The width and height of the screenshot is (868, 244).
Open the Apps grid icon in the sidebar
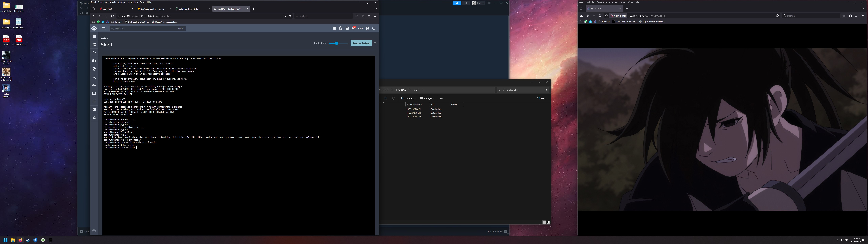[94, 101]
